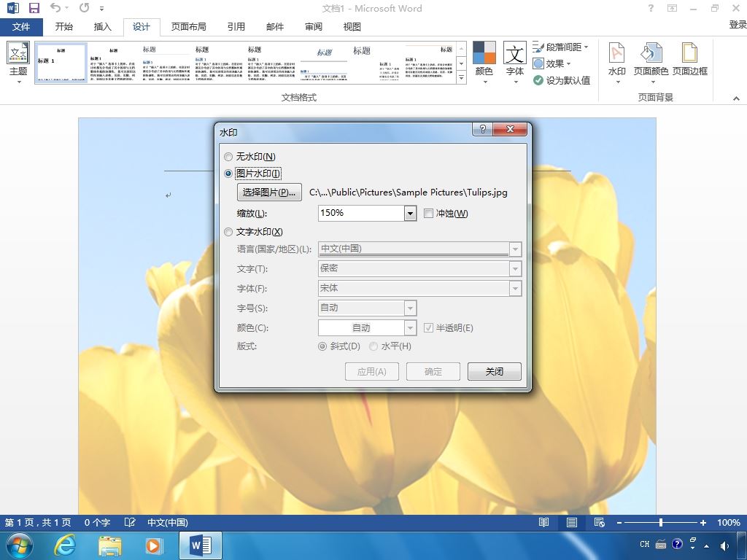This screenshot has height=560, width=747.
Task: Open Windows Media Player from taskbar
Action: point(153,545)
